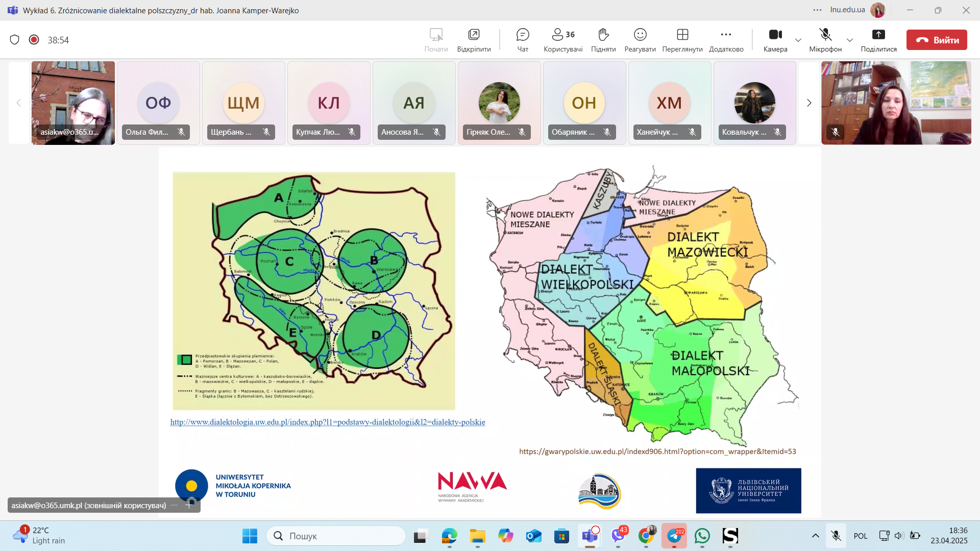This screenshot has width=980, height=551.
Task: Open the system tray hidden icons chevron
Action: tap(816, 536)
